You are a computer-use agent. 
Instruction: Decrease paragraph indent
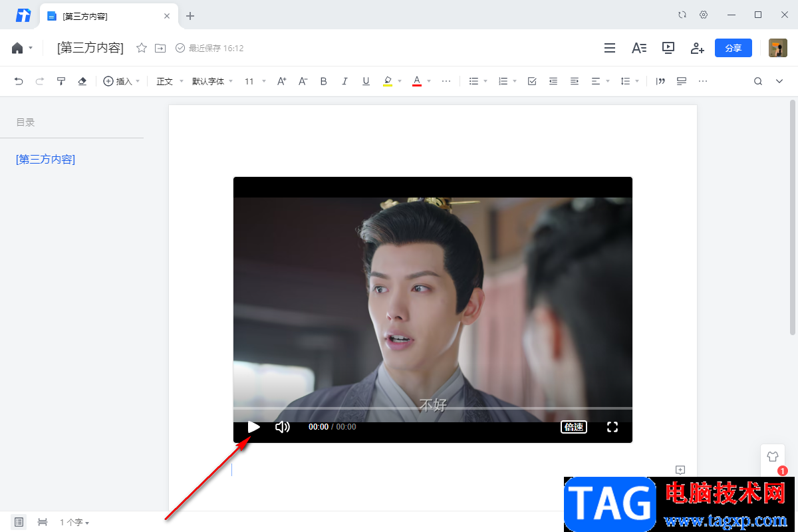pos(553,81)
